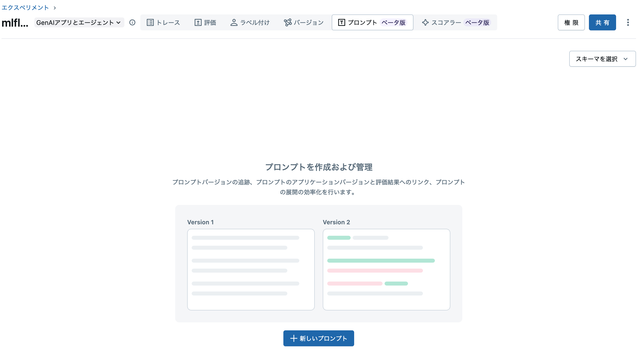
Task: Click the 共有 share button
Action: click(602, 22)
